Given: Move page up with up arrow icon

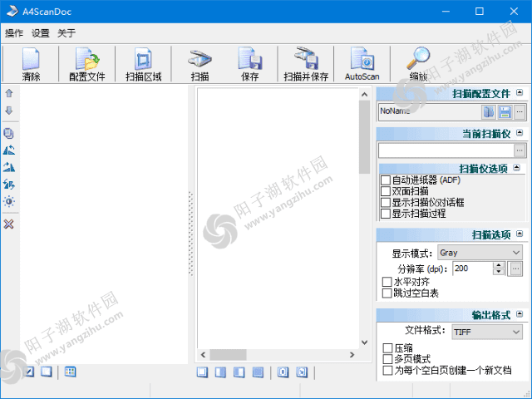Looking at the screenshot, I should (x=9, y=93).
